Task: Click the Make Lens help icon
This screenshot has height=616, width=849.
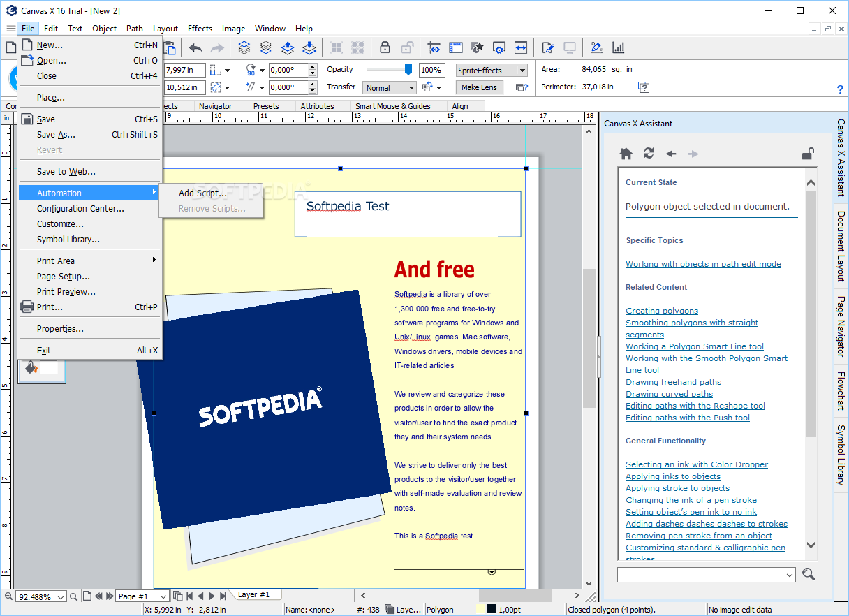Action: click(522, 87)
